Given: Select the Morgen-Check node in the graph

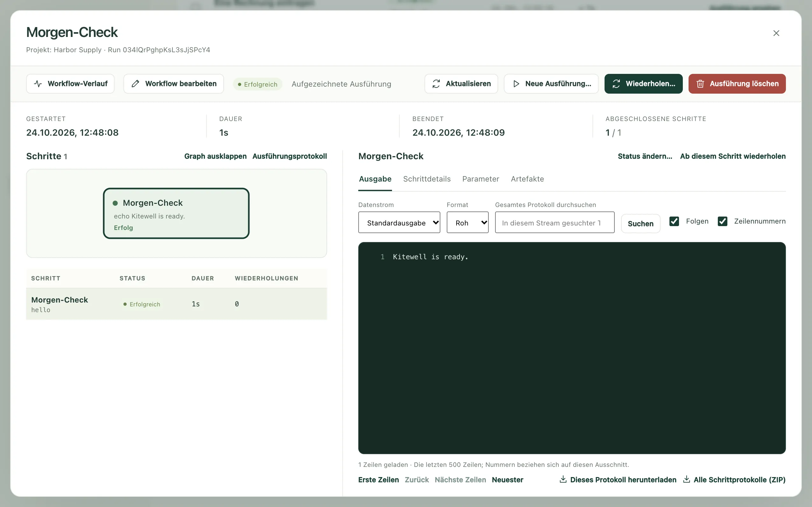Looking at the screenshot, I should click(x=176, y=214).
